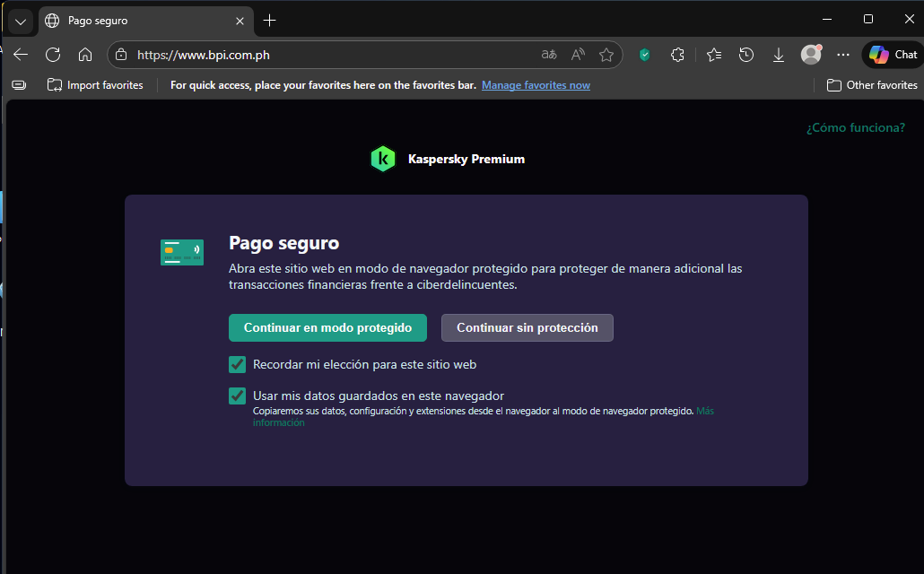Viewport: 924px width, 574px height.
Task: View site information lock icon
Action: 121,55
